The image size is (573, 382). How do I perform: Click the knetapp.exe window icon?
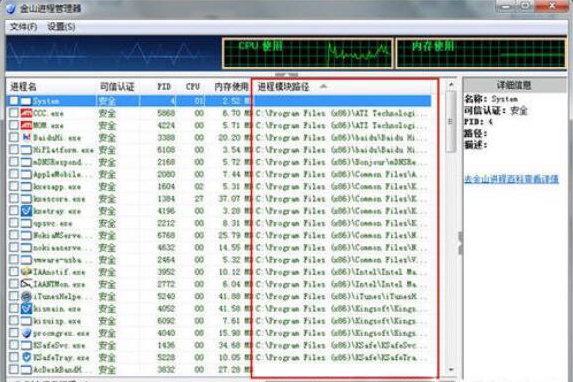coord(26,186)
